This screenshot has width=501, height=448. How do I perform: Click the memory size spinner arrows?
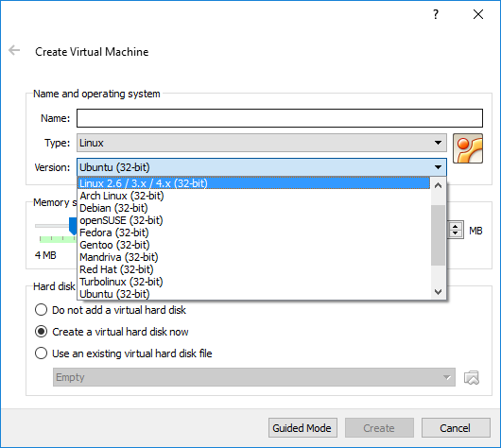pos(456,230)
